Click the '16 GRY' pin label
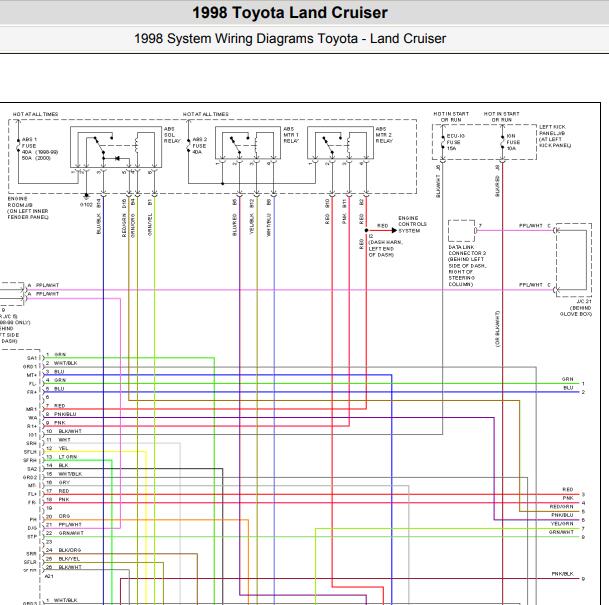Image resolution: width=609 pixels, height=605 pixels. (58, 483)
